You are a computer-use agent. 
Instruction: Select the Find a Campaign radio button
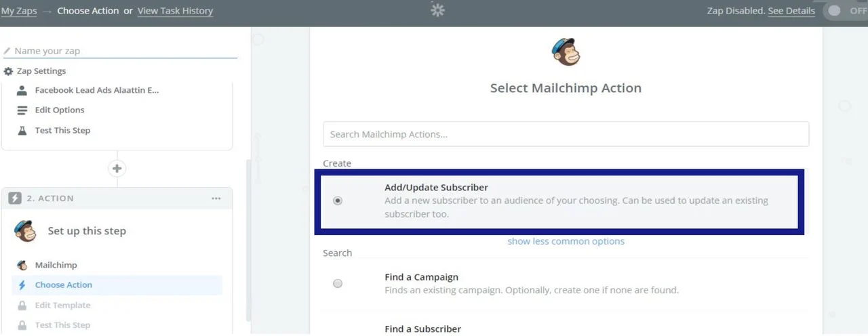coord(338,284)
